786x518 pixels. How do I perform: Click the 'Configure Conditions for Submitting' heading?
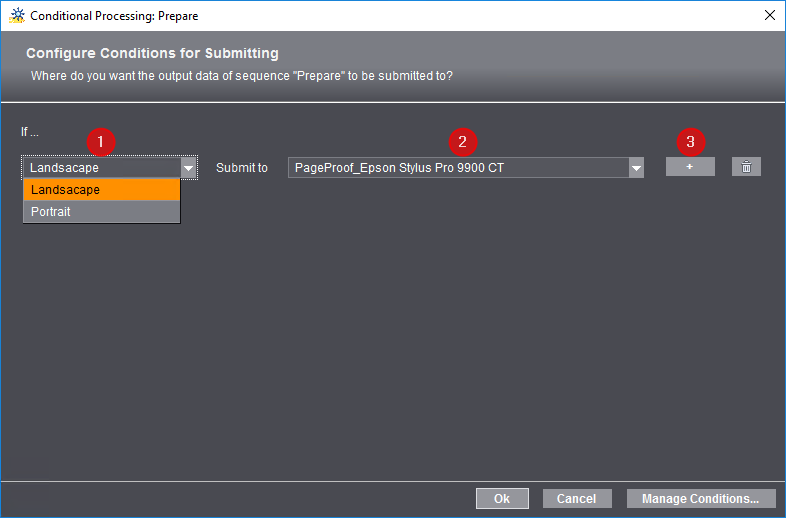pos(152,53)
